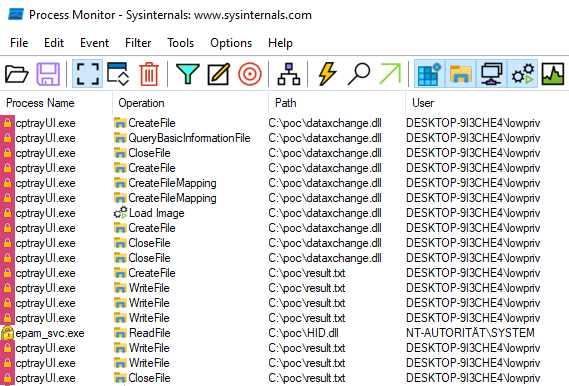Click the Operation column header
The height and width of the screenshot is (386, 569).
[191, 103]
